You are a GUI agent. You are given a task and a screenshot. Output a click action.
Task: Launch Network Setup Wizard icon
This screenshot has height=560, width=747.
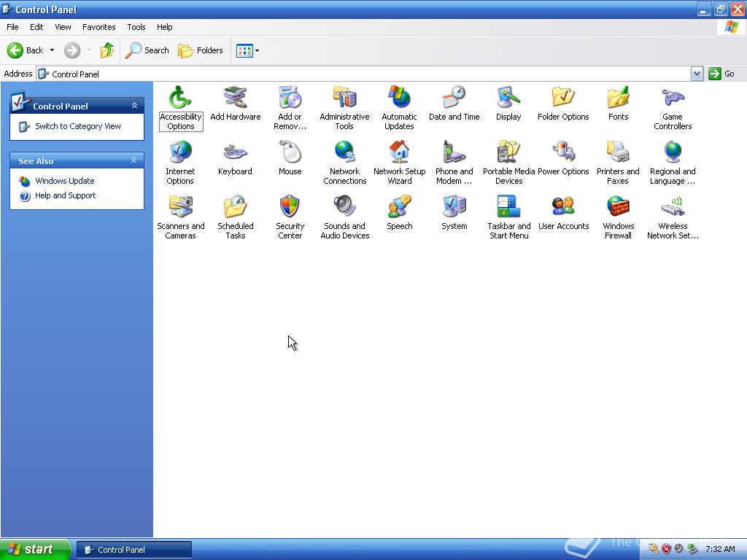[x=399, y=163]
